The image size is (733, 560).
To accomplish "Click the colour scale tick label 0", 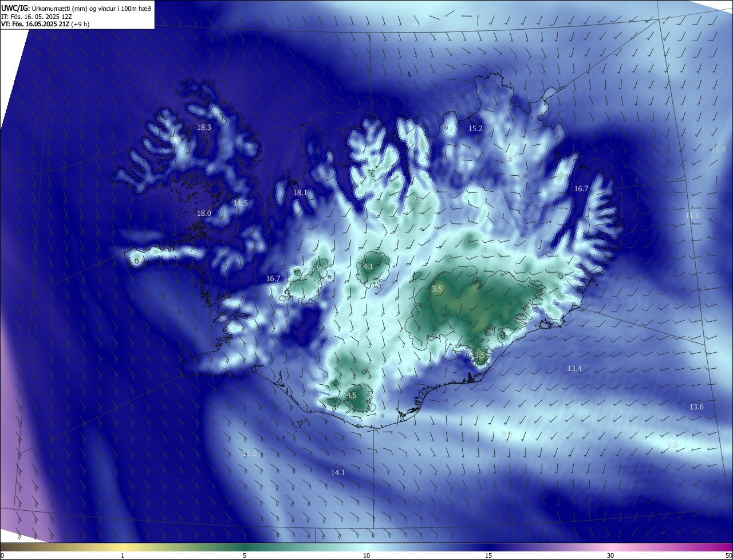I will coord(2,555).
